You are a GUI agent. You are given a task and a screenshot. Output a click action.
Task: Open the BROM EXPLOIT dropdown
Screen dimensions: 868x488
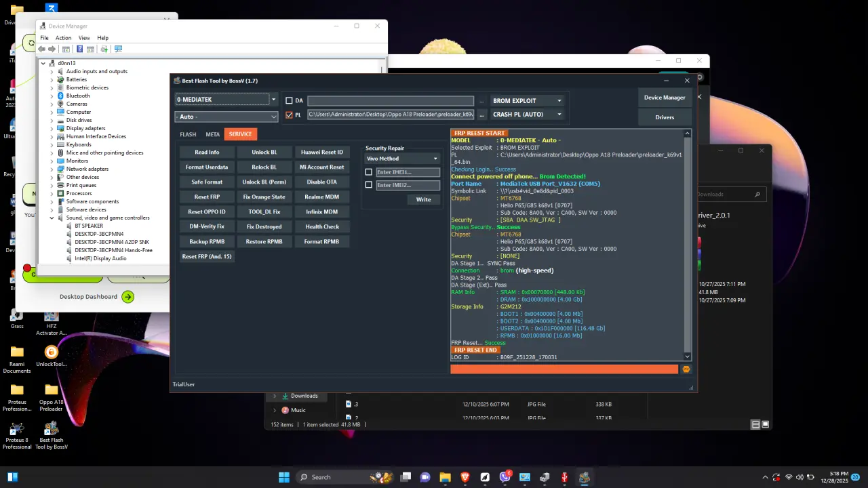[527, 101]
